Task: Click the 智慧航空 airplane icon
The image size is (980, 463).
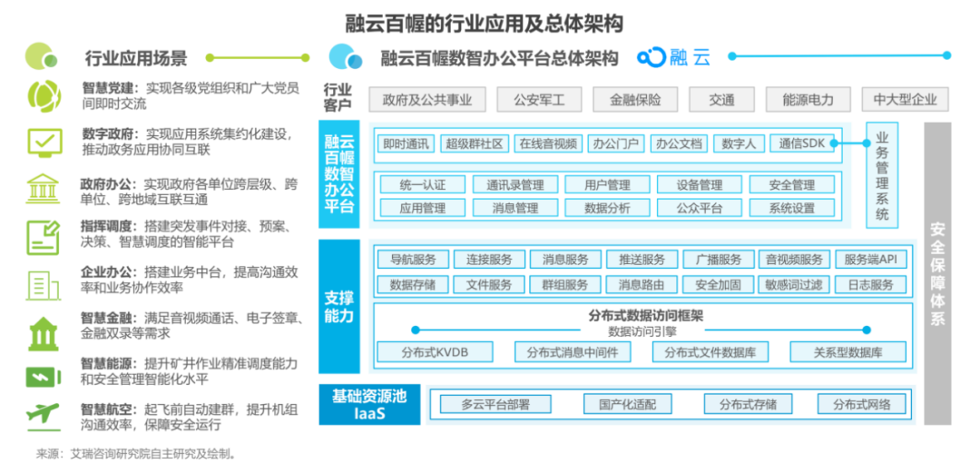Action: click(44, 415)
